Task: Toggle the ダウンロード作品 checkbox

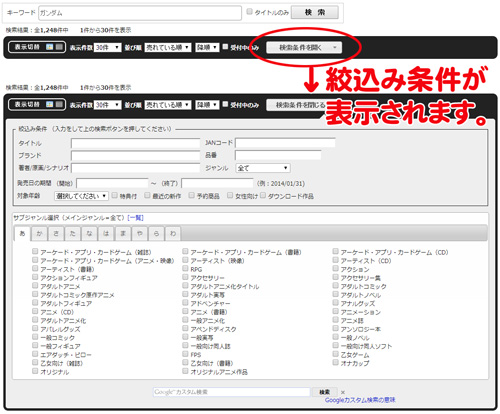Action: pyautogui.click(x=263, y=195)
